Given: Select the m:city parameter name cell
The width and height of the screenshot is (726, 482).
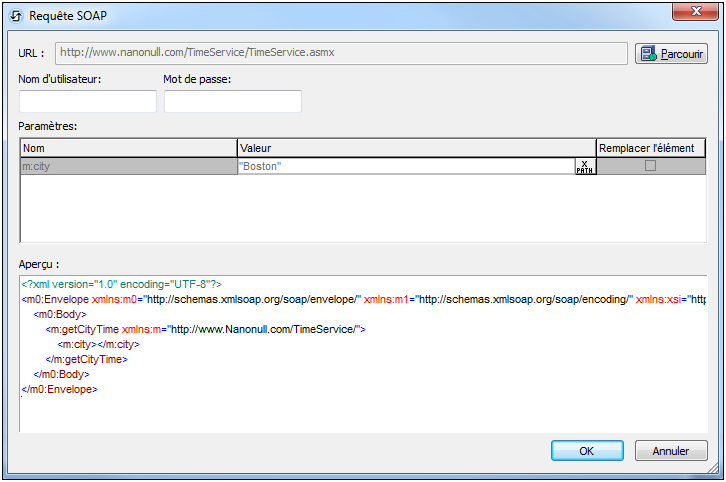Looking at the screenshot, I should pyautogui.click(x=128, y=166).
